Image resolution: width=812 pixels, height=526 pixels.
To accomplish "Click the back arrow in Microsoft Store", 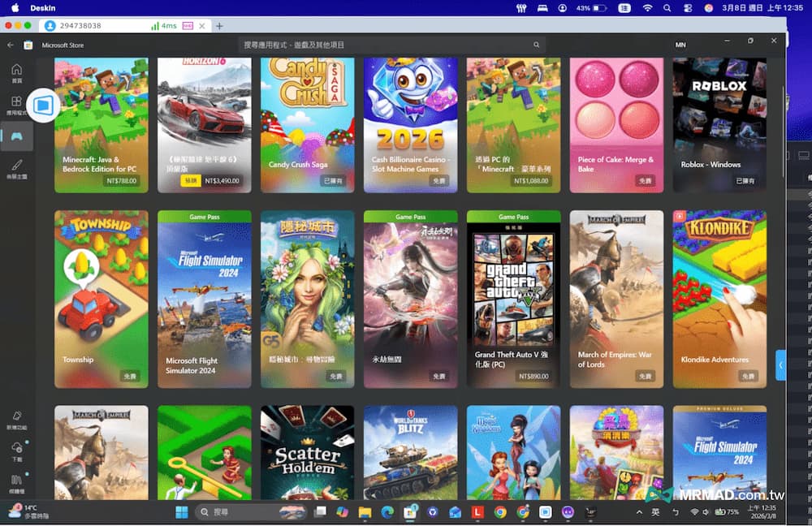I will pos(11,45).
